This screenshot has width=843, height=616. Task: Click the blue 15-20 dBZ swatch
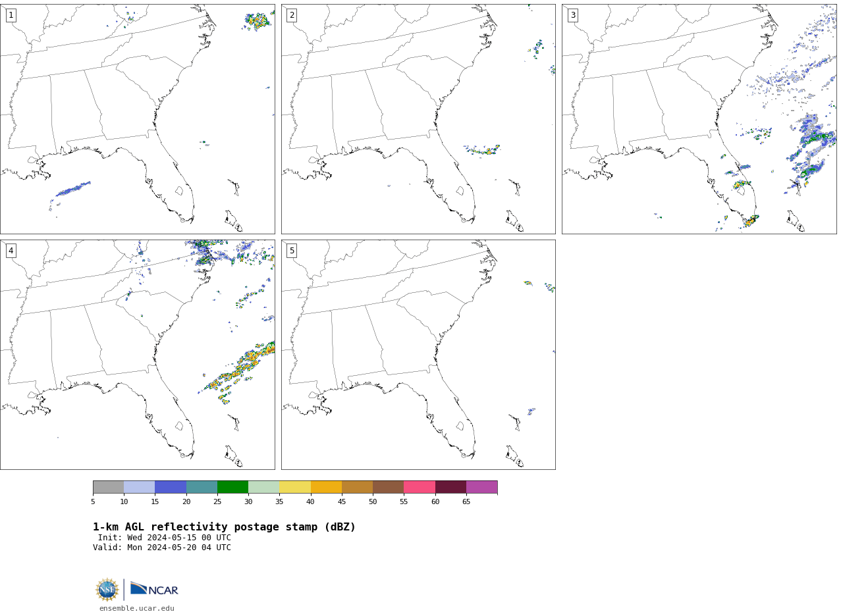point(171,487)
